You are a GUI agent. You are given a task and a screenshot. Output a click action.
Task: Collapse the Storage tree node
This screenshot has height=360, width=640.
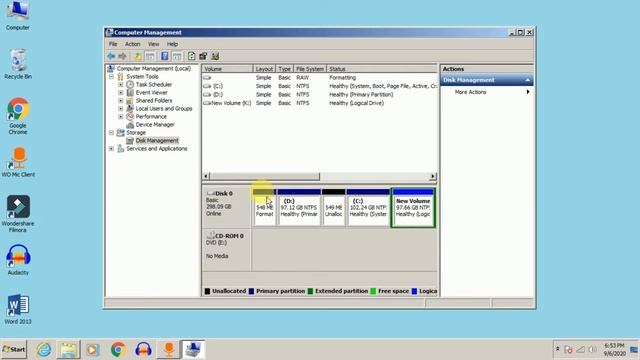point(111,133)
